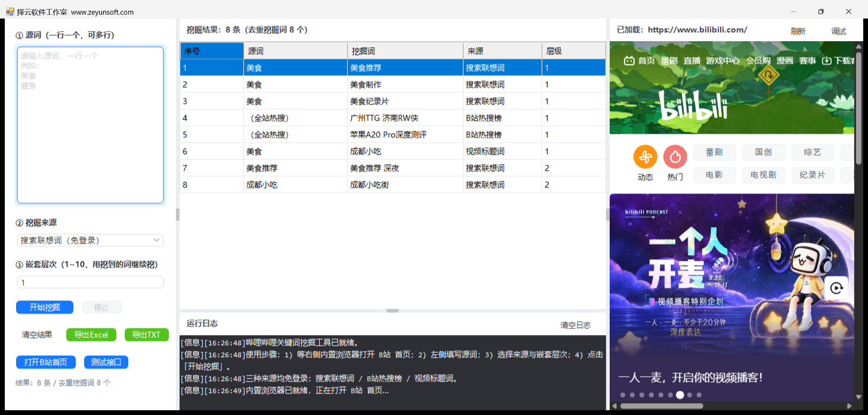Select the row with 美食推荐 in row 1
Screen dimensions: 868x415
click(393, 67)
